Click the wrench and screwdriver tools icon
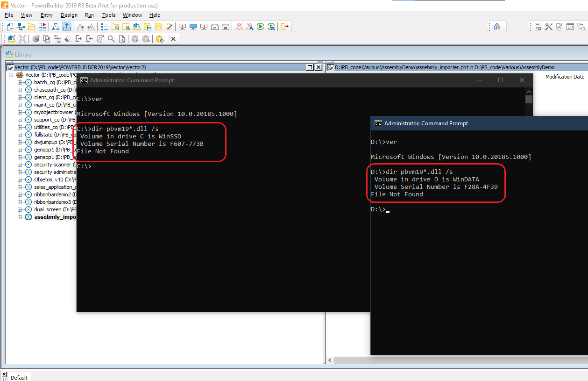The width and height of the screenshot is (588, 381). (x=548, y=27)
